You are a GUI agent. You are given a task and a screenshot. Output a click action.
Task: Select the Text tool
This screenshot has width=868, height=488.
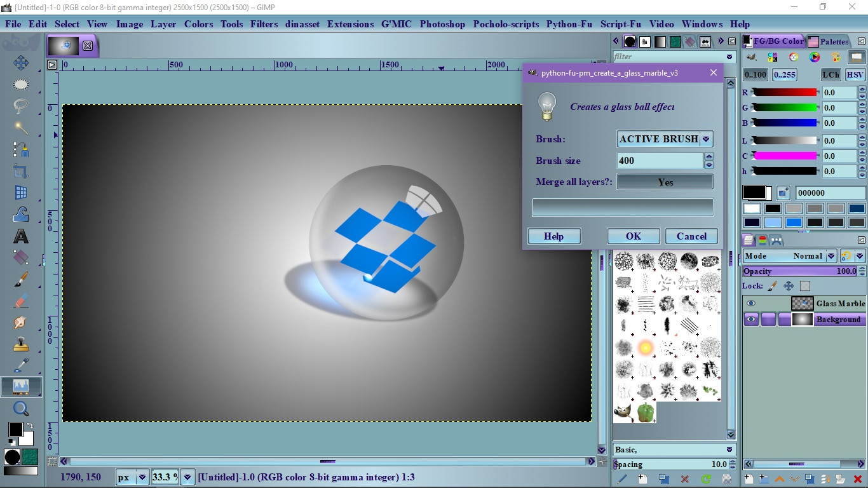[x=21, y=236]
